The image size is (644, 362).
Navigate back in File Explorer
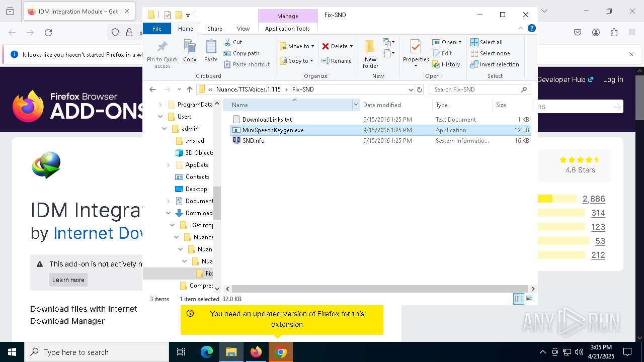152,89
